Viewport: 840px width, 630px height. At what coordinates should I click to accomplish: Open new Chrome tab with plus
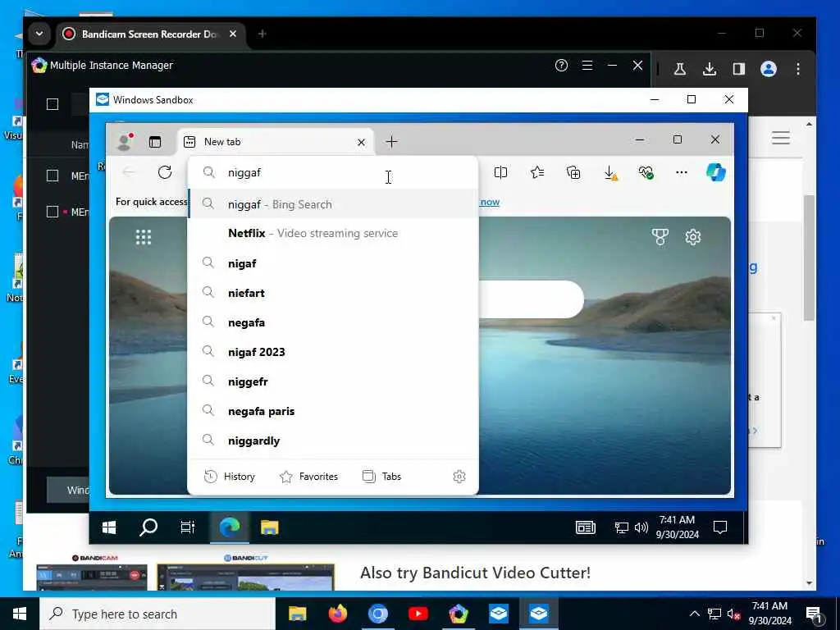tap(262, 34)
